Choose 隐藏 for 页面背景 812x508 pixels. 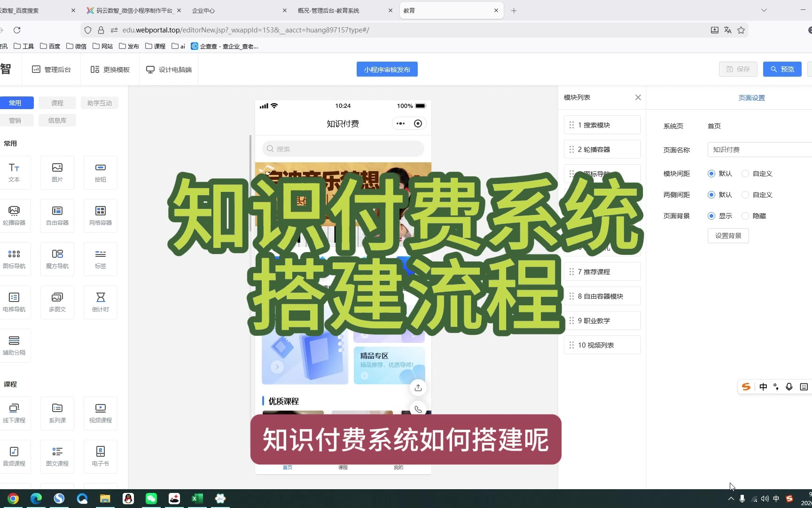745,216
